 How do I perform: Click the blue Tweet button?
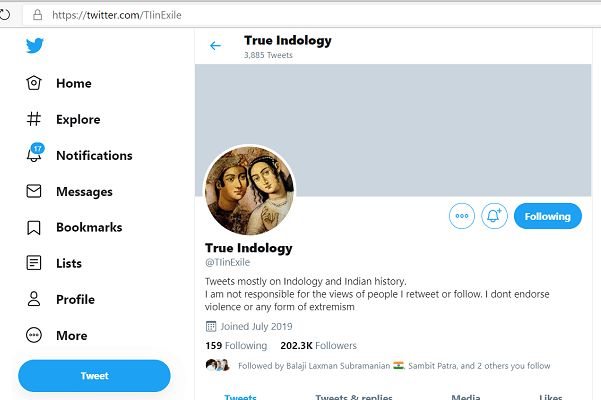[94, 375]
